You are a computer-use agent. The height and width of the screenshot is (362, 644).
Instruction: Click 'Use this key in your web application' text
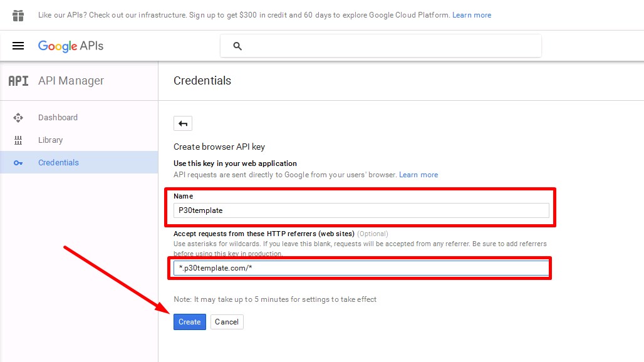tap(235, 163)
